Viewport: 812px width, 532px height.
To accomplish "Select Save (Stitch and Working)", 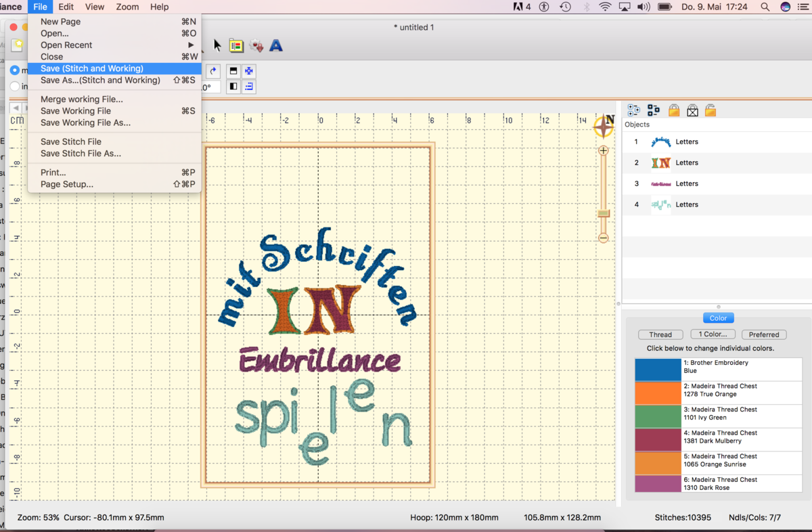I will [114, 68].
